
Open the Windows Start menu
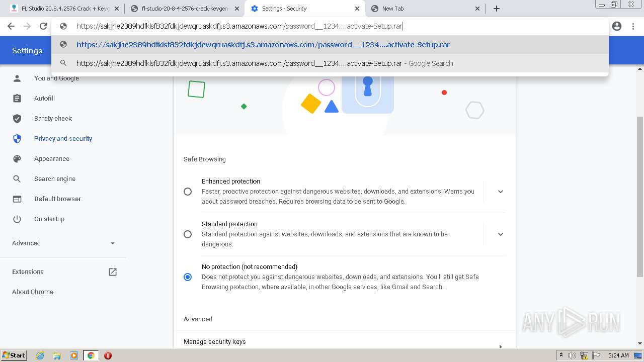14,355
